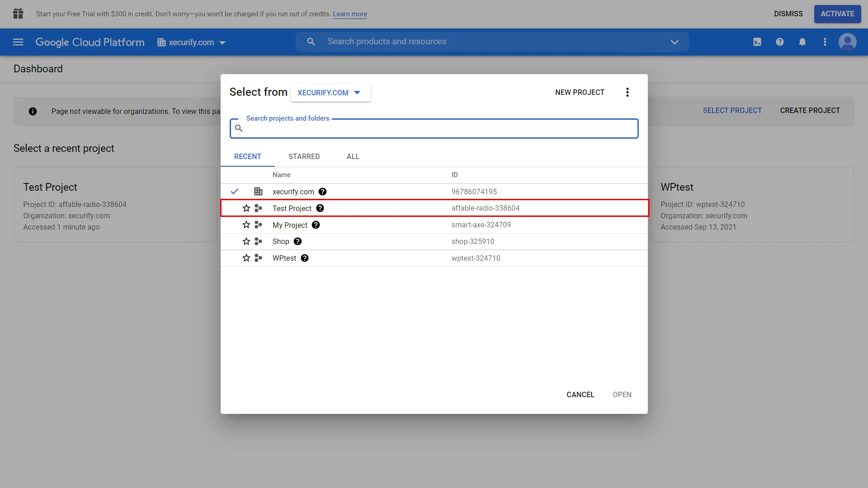The width and height of the screenshot is (868, 488).
Task: Open header settings three-dot menu
Action: point(825,42)
